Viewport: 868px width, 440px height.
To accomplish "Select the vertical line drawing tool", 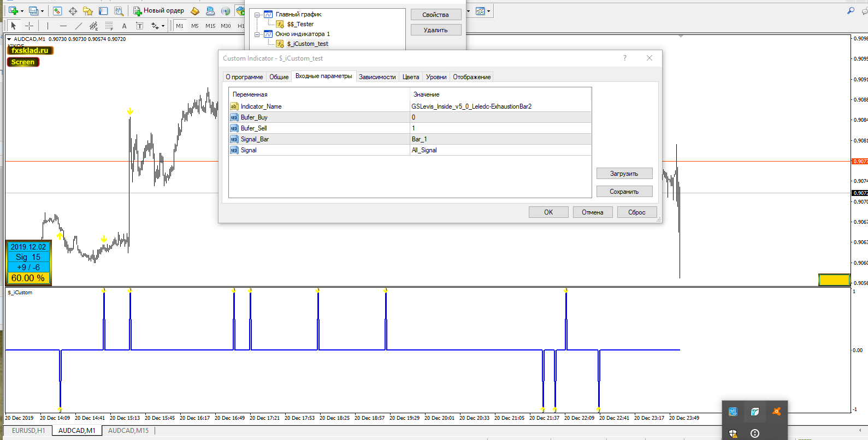I will click(48, 26).
